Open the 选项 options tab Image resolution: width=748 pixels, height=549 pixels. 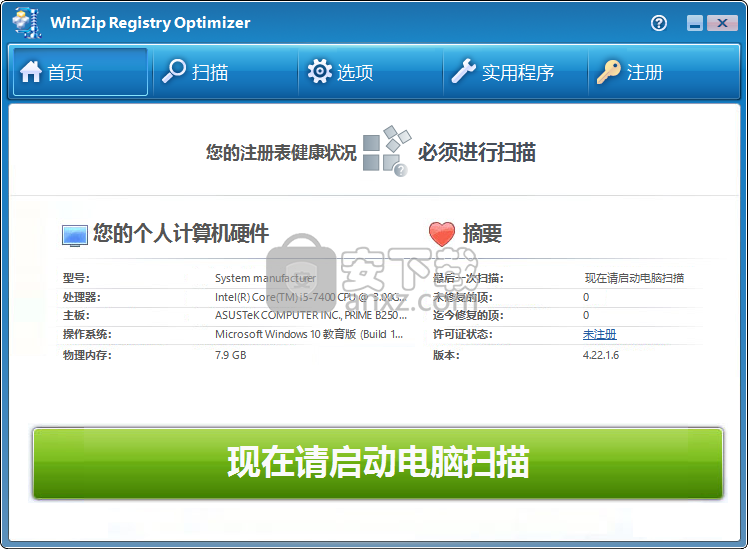[371, 72]
